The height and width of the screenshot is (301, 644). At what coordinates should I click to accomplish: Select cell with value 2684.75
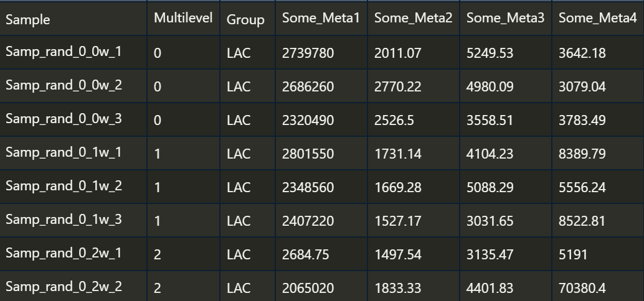pyautogui.click(x=321, y=254)
